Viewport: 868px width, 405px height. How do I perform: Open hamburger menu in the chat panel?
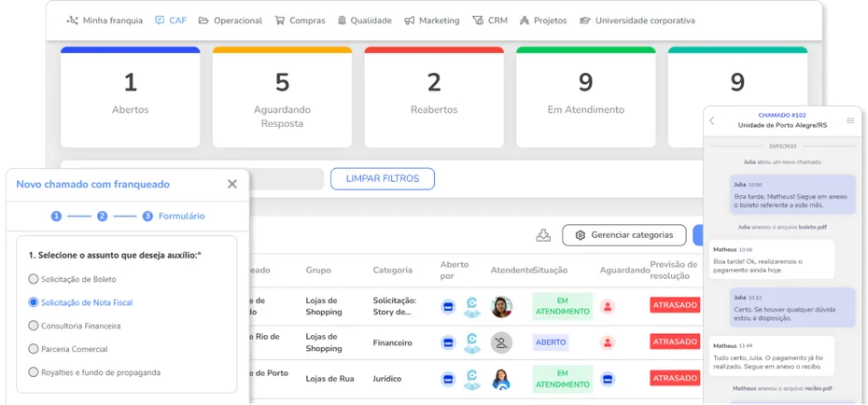(x=851, y=120)
